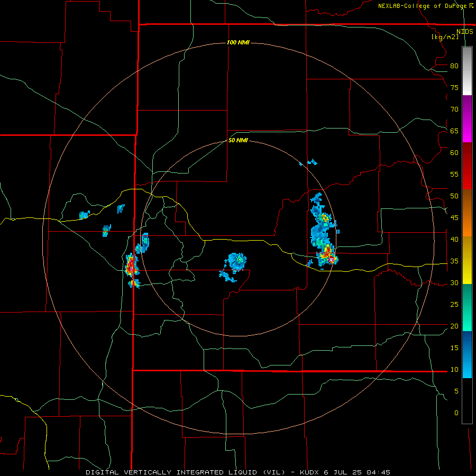The height and width of the screenshot is (476, 476).
Task: Click the magenta-purple segment of color bar
Action: [x=467, y=118]
